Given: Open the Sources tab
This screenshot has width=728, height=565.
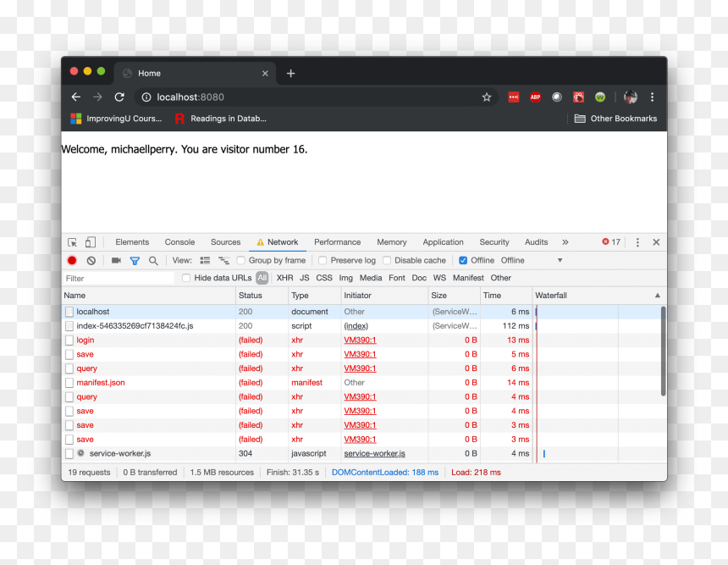Looking at the screenshot, I should tap(226, 242).
